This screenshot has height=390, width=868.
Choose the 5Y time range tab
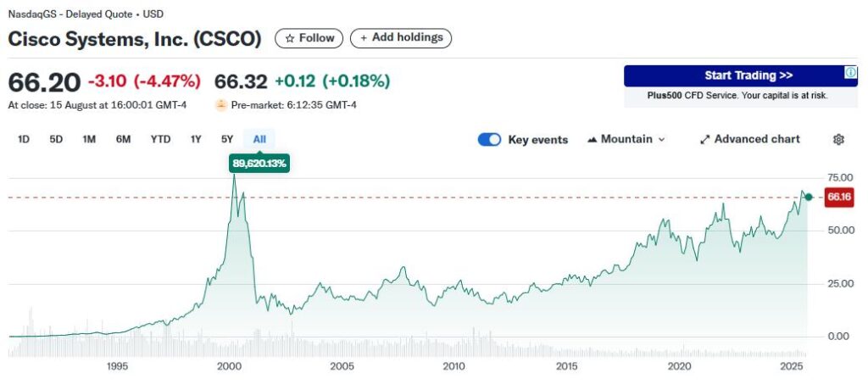[227, 139]
